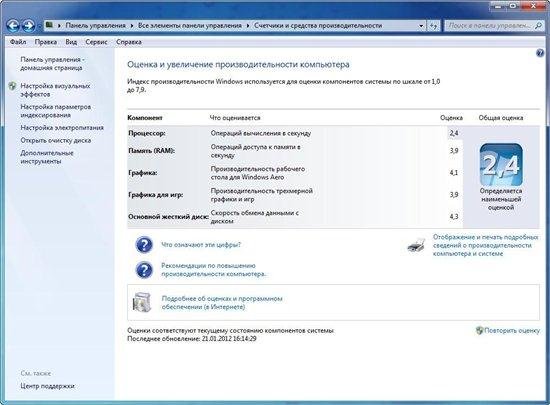Viewport: 550px width, 405px height.
Task: Expand the arrow before Панель управления breadcrumb
Action: click(x=60, y=26)
